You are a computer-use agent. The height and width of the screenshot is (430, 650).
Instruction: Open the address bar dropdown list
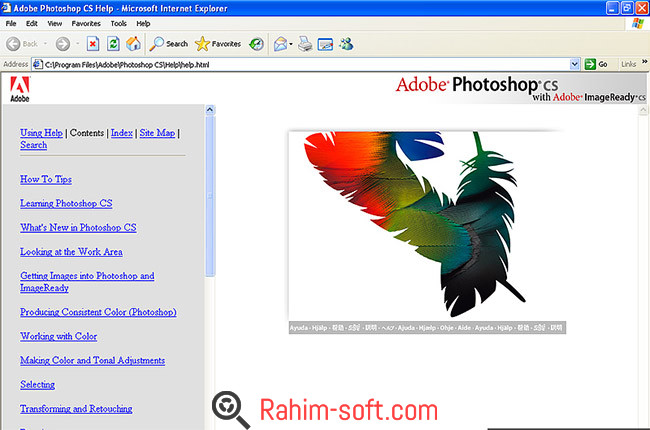click(x=575, y=64)
